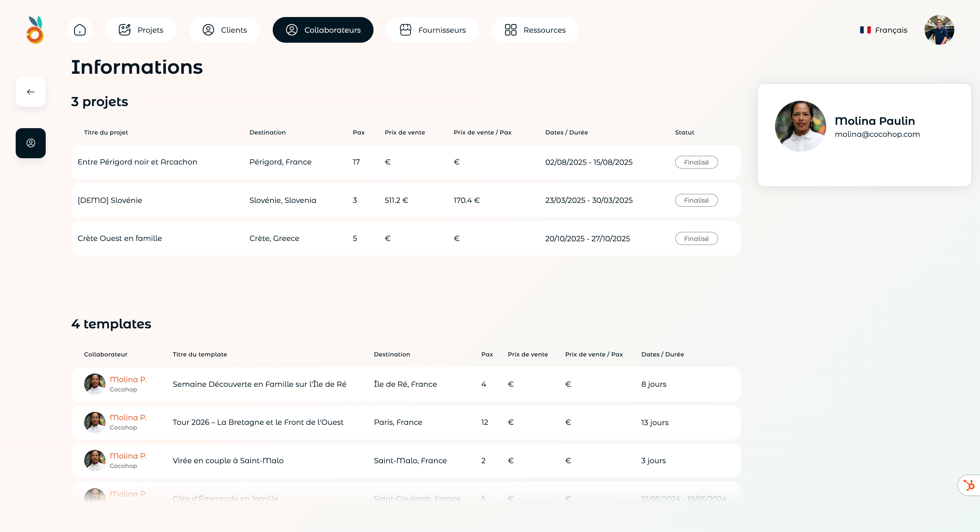Select the collaborator profile sidebar icon
The height and width of the screenshot is (532, 980).
tap(31, 143)
